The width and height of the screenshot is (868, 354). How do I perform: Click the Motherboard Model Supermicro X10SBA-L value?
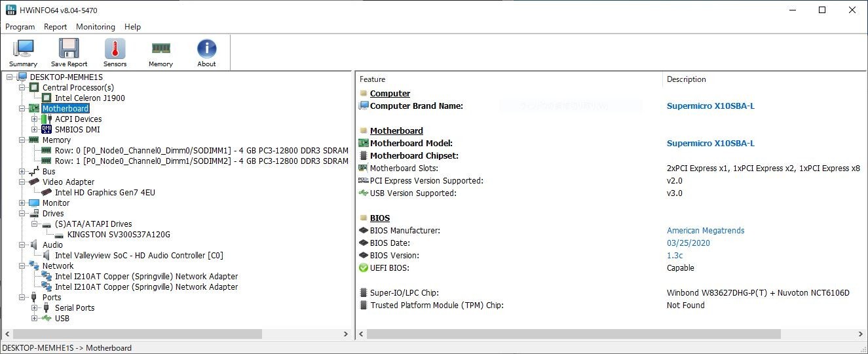coord(711,143)
